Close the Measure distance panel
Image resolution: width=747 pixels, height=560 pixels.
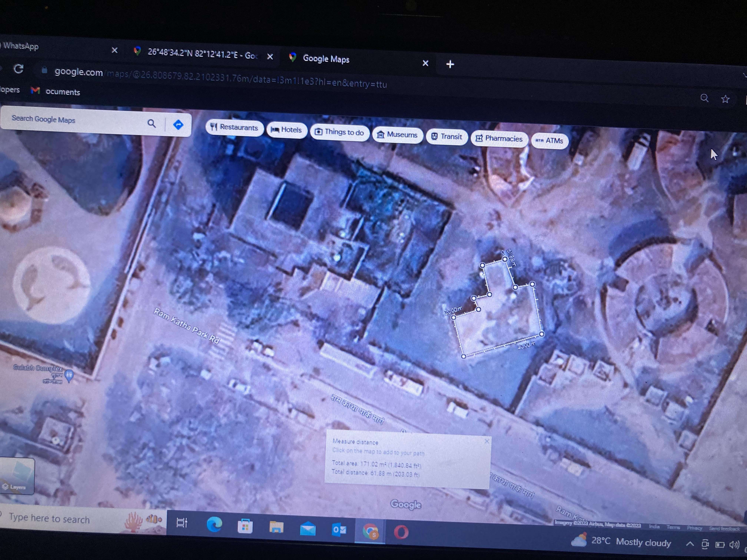[x=487, y=441]
